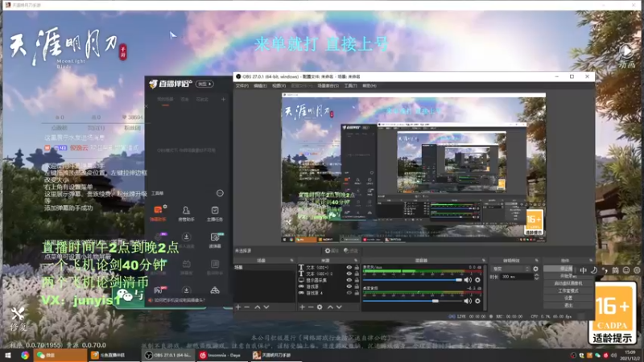The height and width of the screenshot is (362, 644).
Task: Open the Help menu in OBS
Action: pos(369,86)
